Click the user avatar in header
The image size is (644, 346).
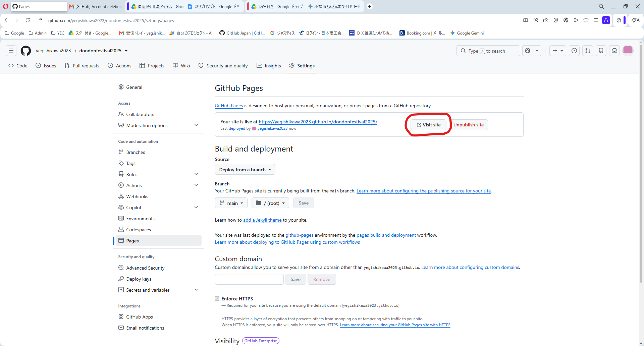click(628, 51)
